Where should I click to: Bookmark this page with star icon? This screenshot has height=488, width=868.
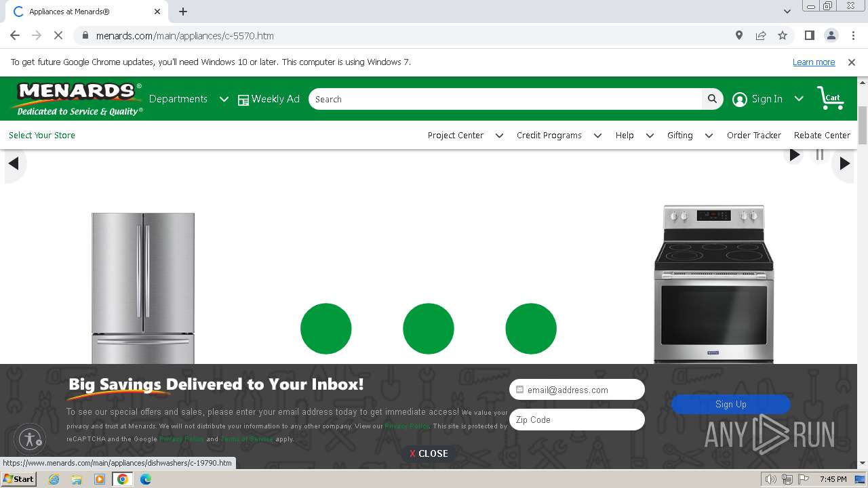(783, 35)
